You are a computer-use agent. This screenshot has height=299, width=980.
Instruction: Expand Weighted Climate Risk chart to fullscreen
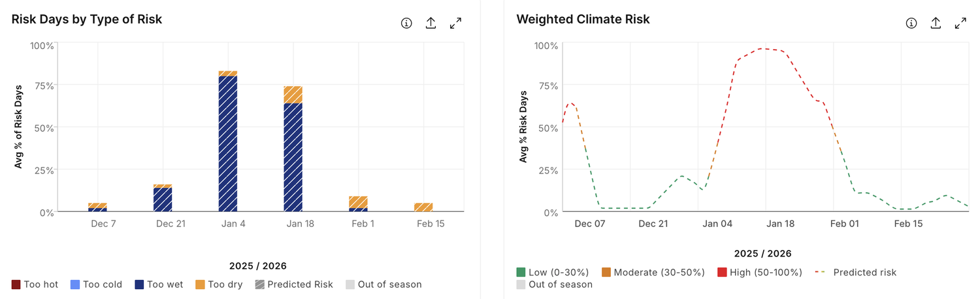[960, 24]
